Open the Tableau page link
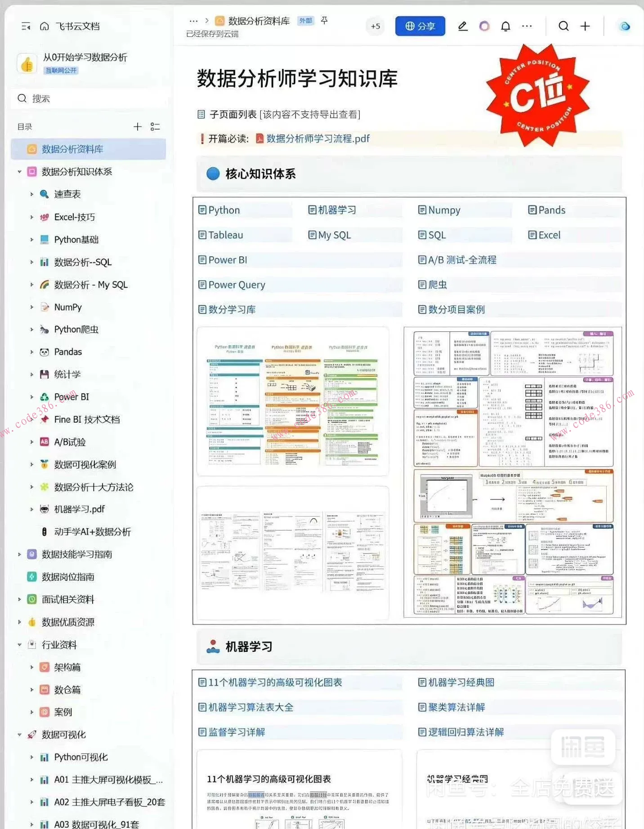Viewport: 644px width, 829px height. [x=225, y=235]
